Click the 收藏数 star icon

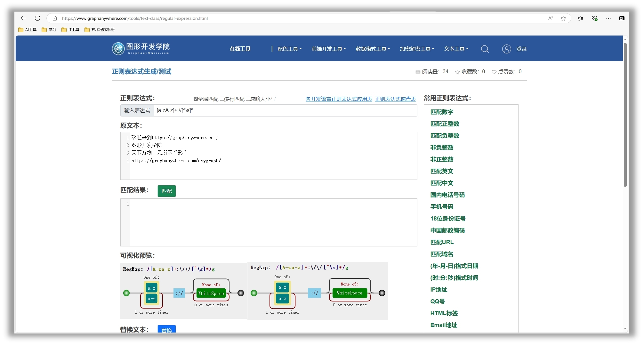(x=457, y=72)
